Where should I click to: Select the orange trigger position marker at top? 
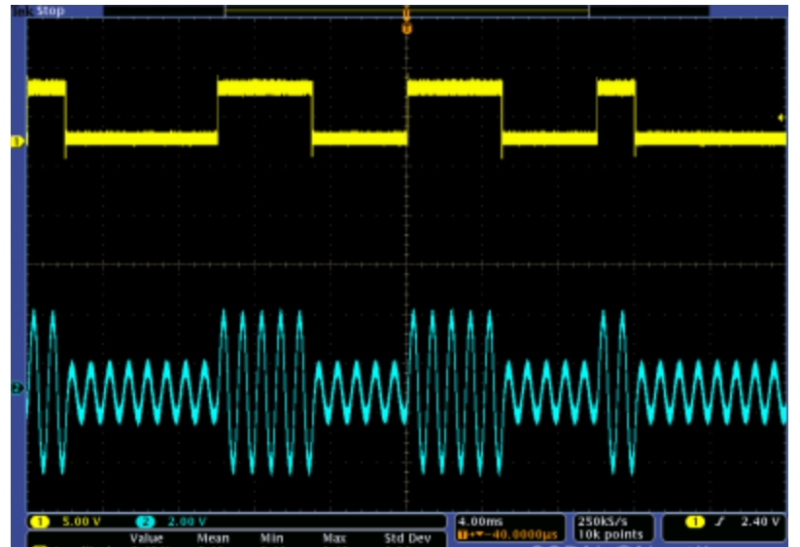pos(406,29)
